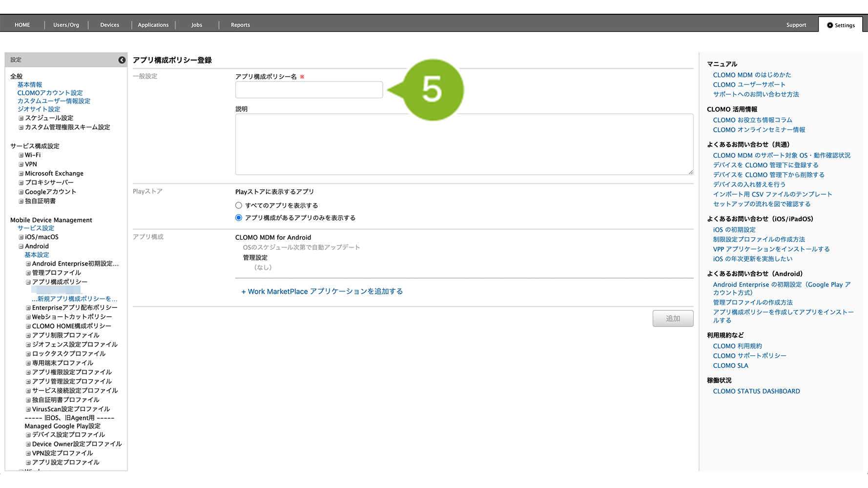Open インポート用 CSV ファイルのテンプレート link
This screenshot has width=868, height=488.
(x=773, y=194)
